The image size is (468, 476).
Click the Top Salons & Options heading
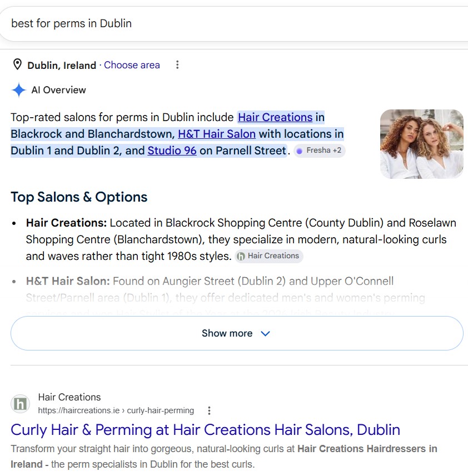79,197
